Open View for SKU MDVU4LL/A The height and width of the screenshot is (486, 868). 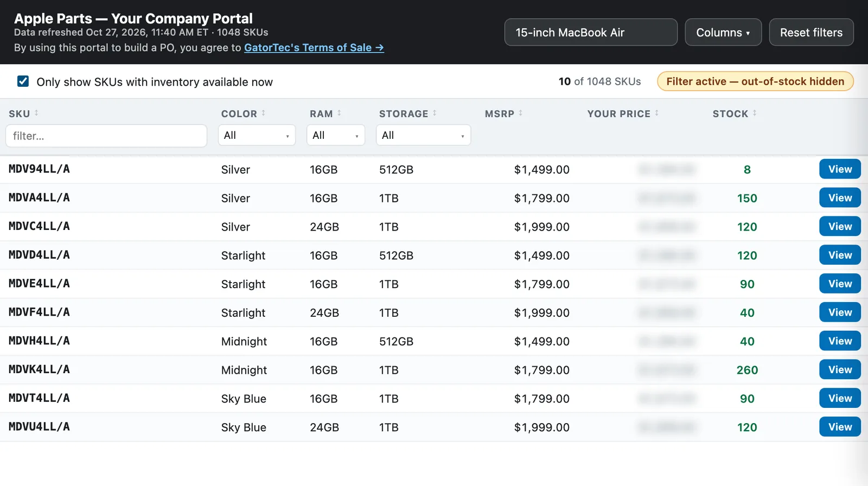840,427
